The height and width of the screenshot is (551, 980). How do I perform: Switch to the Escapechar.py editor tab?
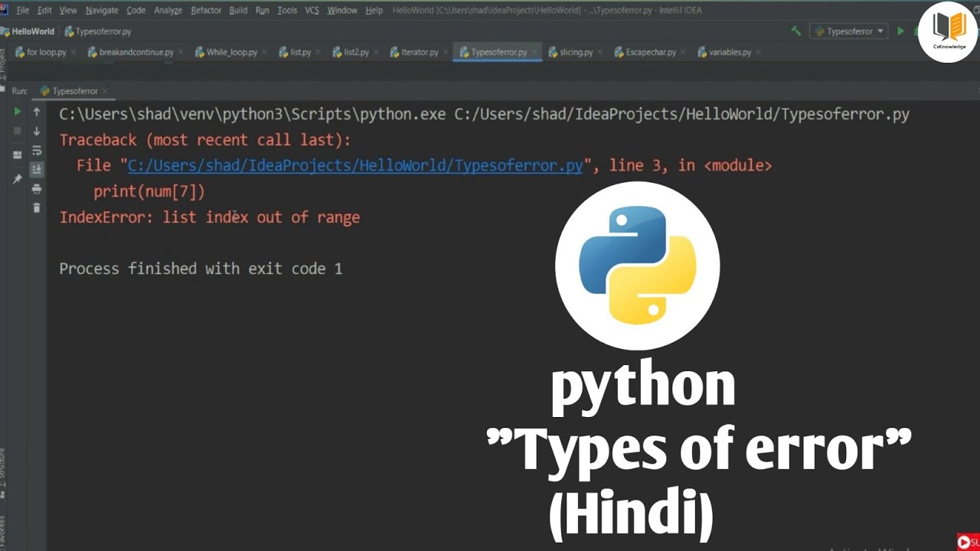point(651,52)
